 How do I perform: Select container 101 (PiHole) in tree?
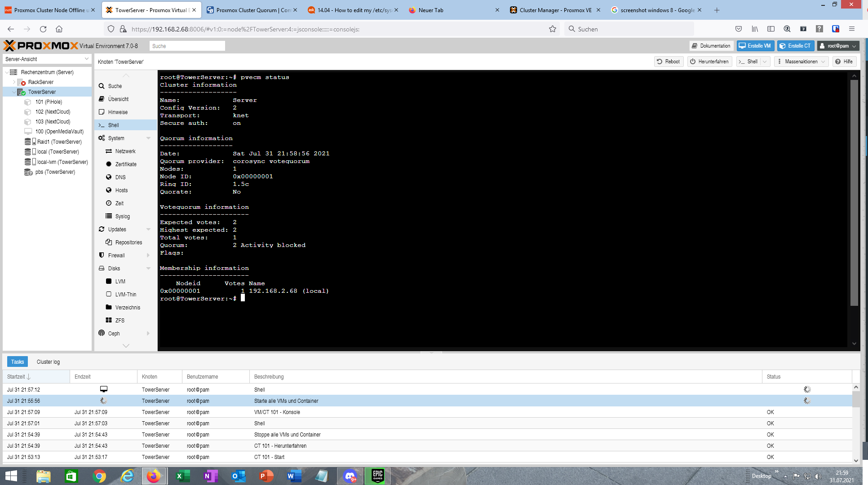49,102
